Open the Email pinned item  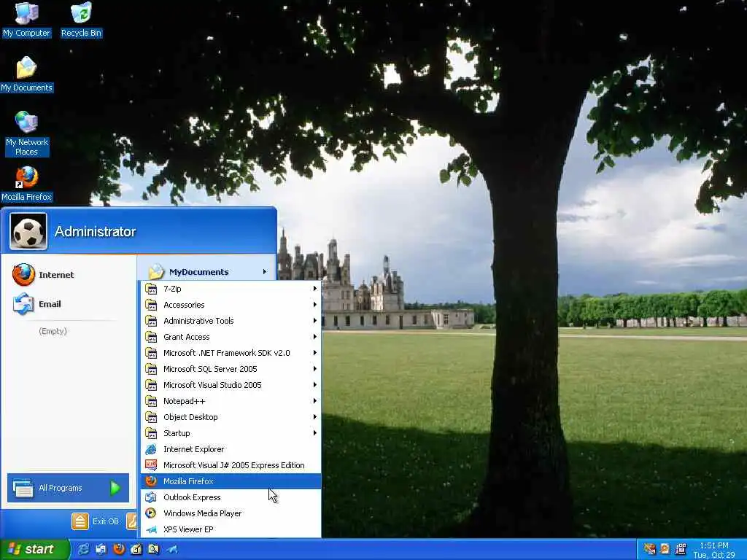[x=37, y=304]
